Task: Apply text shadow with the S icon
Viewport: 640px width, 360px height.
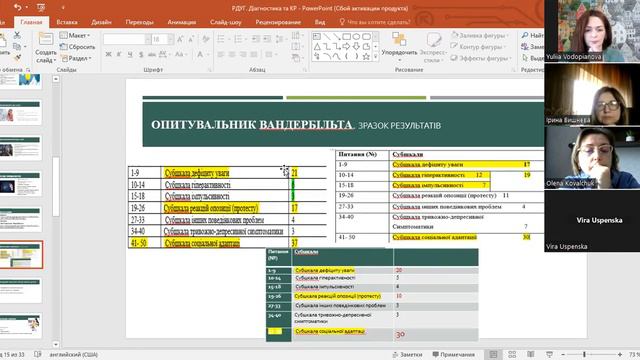Action: point(141,54)
